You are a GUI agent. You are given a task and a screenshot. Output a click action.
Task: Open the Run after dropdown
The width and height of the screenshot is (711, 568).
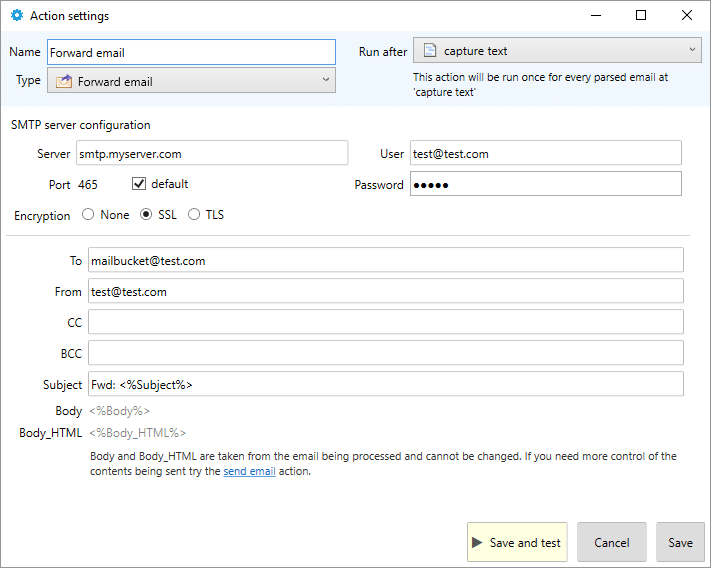tap(557, 50)
